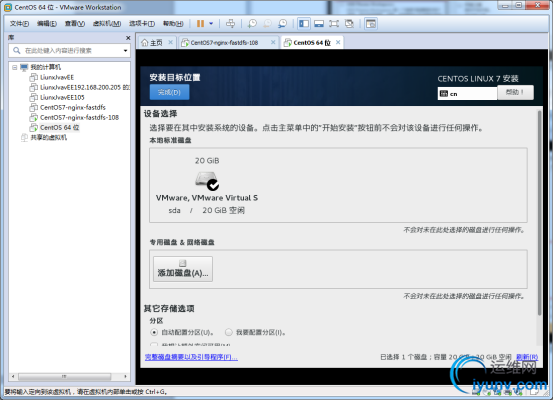
Task: Click the console view toolbar icon
Action: (371, 24)
